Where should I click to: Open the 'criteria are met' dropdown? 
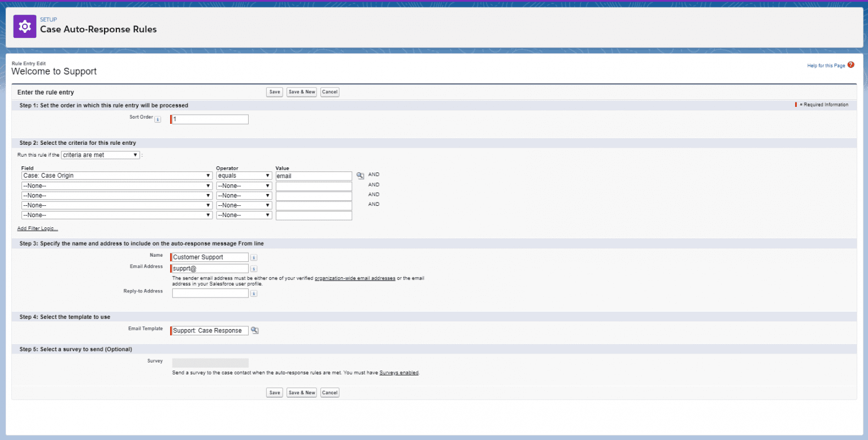point(100,155)
